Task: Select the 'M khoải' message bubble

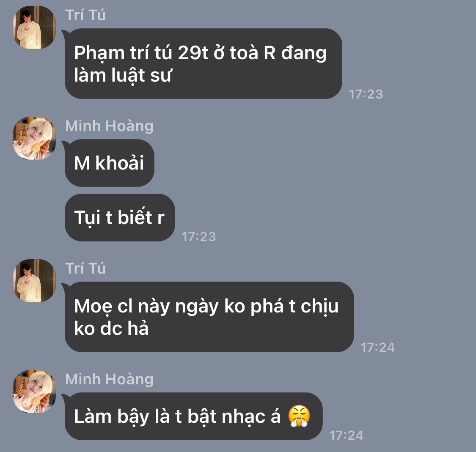Action: (109, 163)
